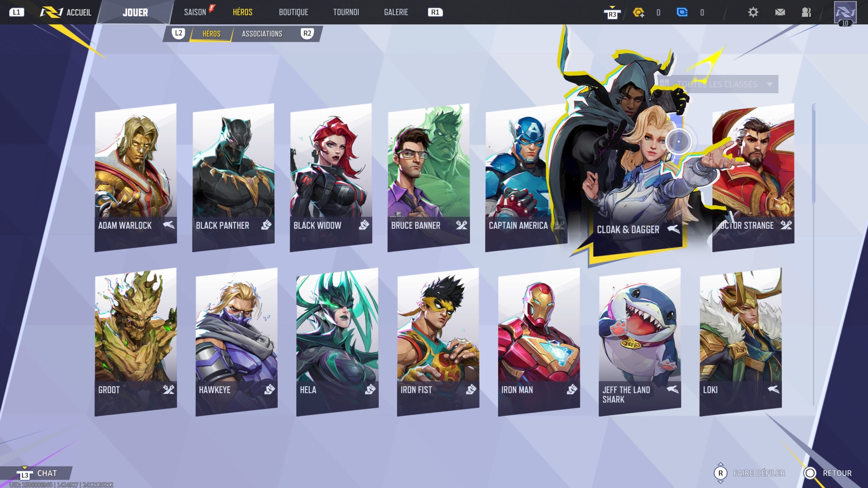Open the friends list icon
868x488 pixels.
[806, 13]
